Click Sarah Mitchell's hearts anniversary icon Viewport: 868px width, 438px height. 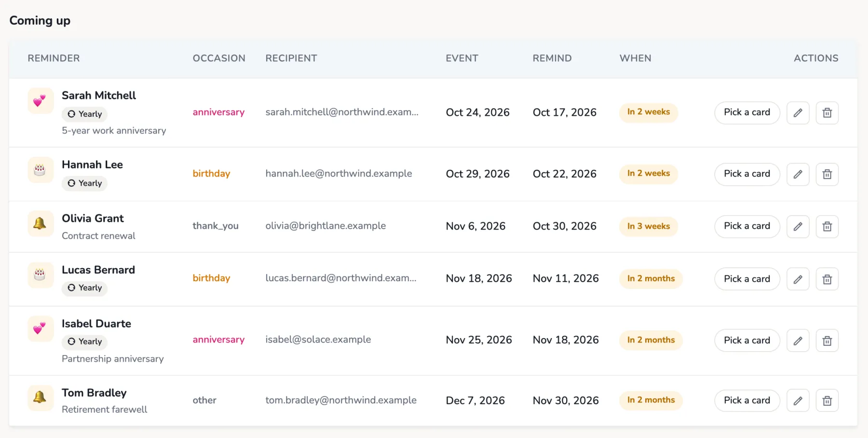(40, 101)
